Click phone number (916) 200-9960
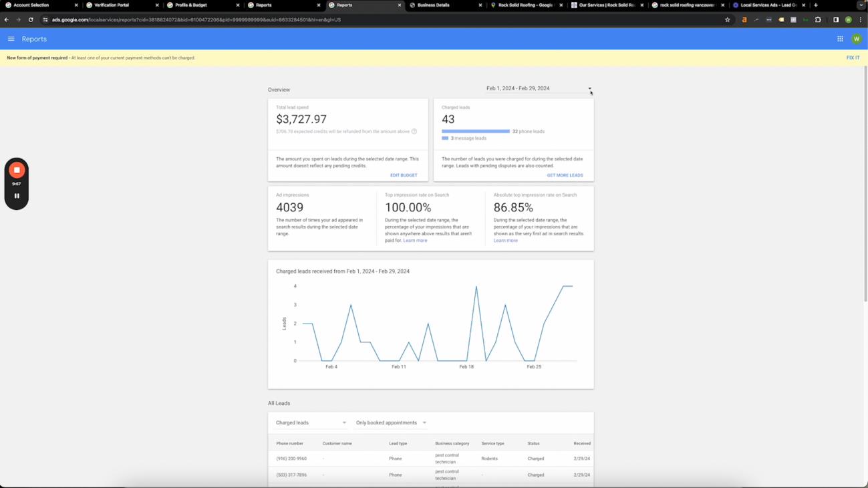This screenshot has height=488, width=868. (291, 459)
